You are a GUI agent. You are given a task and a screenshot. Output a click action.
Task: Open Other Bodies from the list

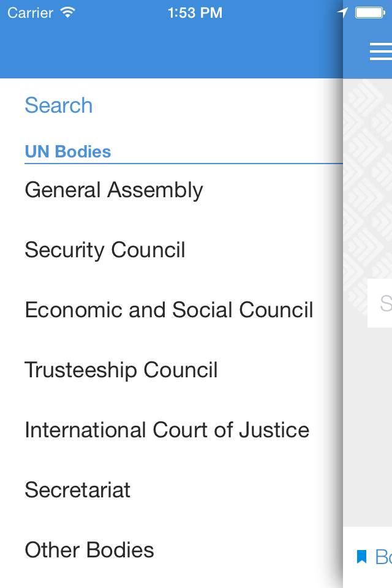pyautogui.click(x=89, y=550)
